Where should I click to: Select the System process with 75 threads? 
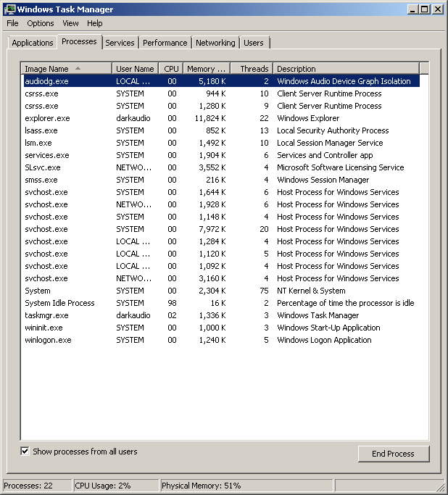pos(222,291)
